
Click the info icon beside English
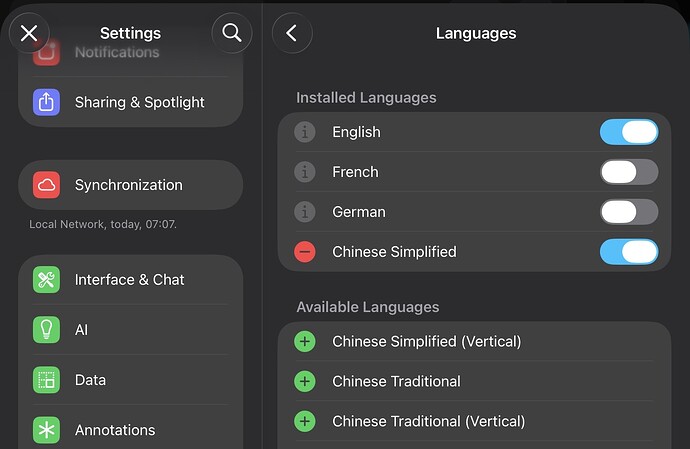click(305, 132)
